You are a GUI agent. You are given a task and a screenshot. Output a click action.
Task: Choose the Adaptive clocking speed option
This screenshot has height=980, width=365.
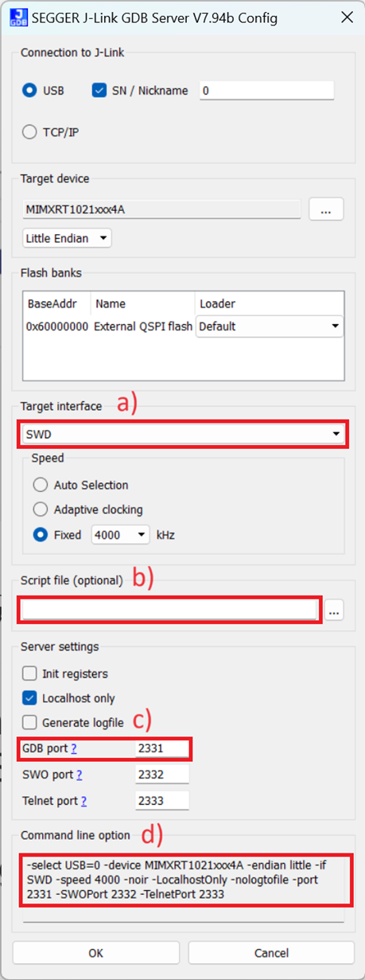pos(41,510)
